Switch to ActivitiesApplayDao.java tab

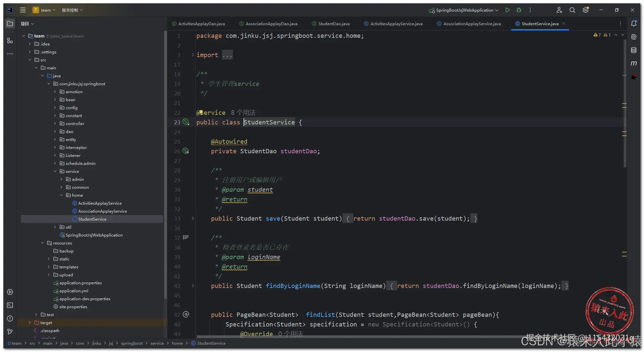pyautogui.click(x=198, y=24)
